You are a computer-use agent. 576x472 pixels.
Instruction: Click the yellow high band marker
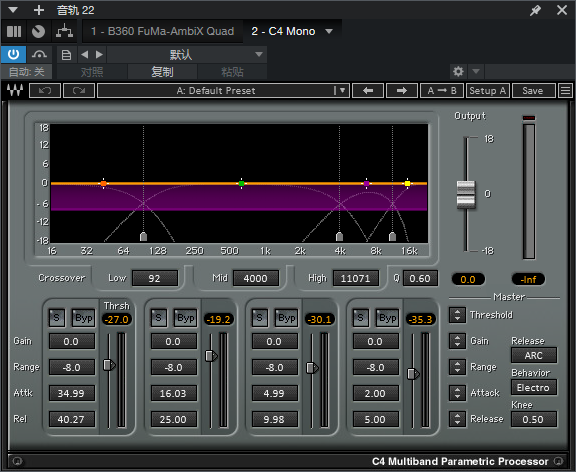407,183
